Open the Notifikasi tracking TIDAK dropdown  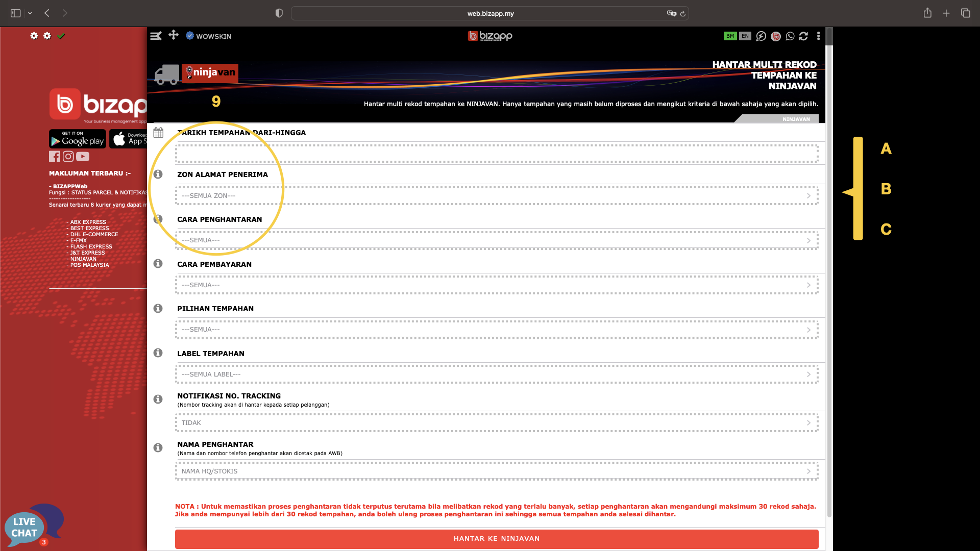(x=497, y=423)
